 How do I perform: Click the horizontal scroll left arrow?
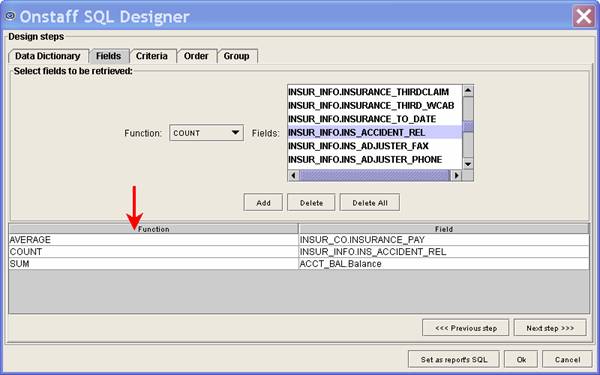[293, 175]
